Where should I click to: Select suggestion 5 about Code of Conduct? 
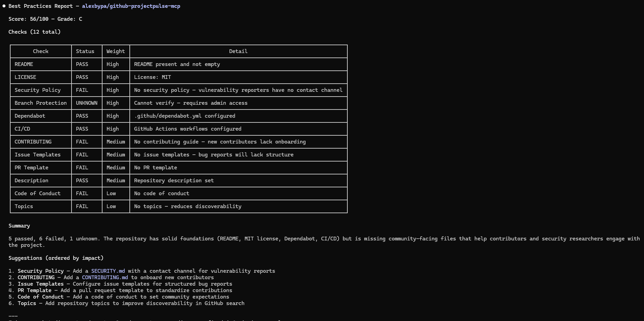(x=119, y=297)
